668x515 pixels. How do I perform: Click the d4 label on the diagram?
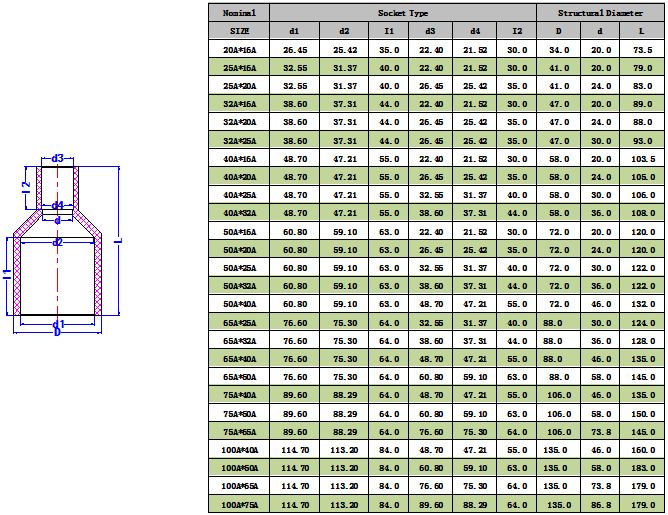coord(57,205)
